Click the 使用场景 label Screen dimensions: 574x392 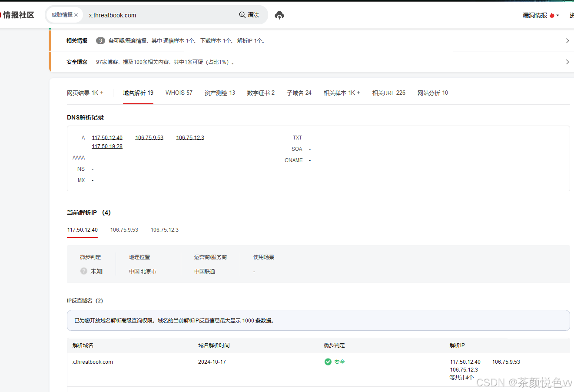(x=264, y=257)
